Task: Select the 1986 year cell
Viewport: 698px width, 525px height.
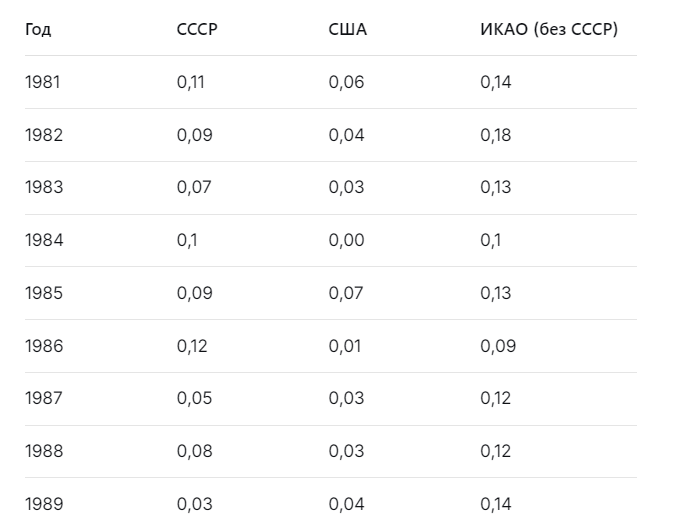Action: (44, 346)
